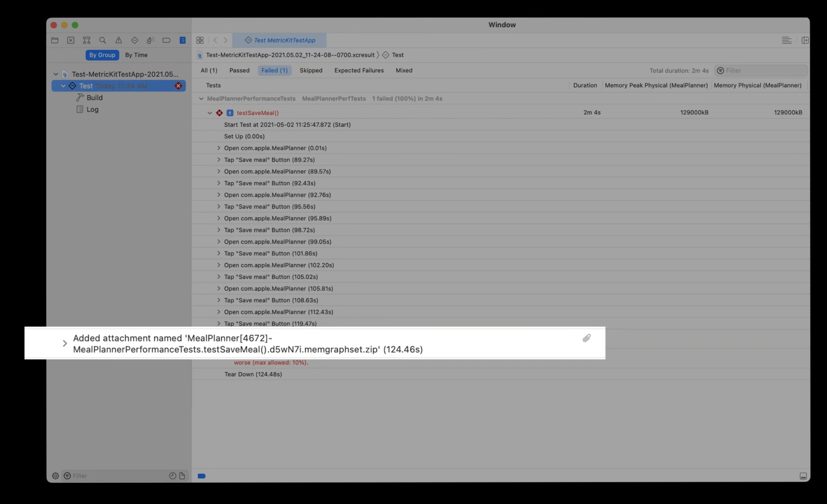Toggle the debug area panel icon
This screenshot has width=827, height=504.
(x=803, y=476)
